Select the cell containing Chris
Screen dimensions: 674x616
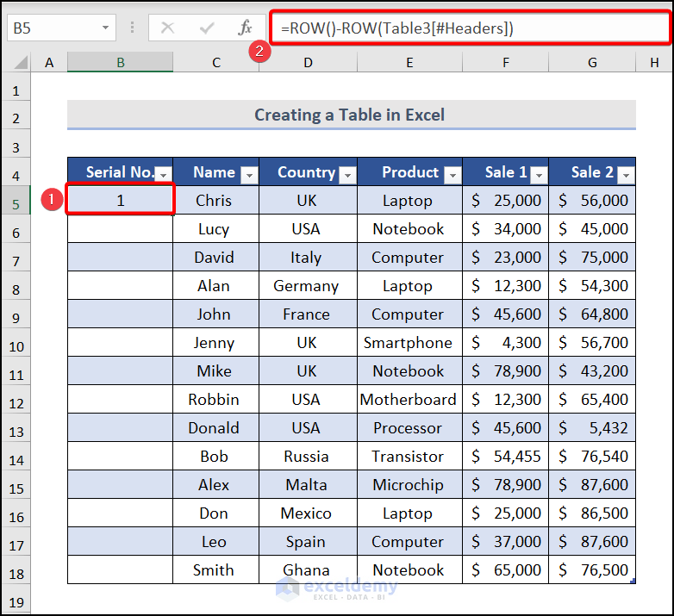pyautogui.click(x=215, y=200)
